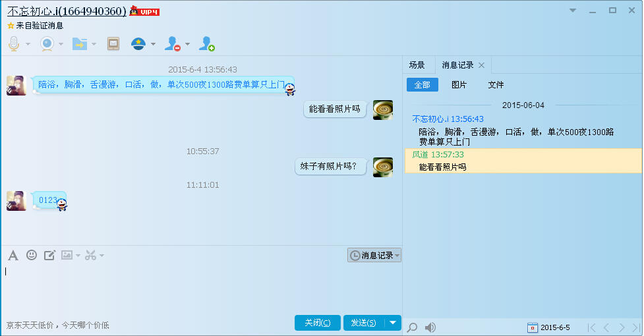Insert a picture using the image icon

[x=67, y=255]
